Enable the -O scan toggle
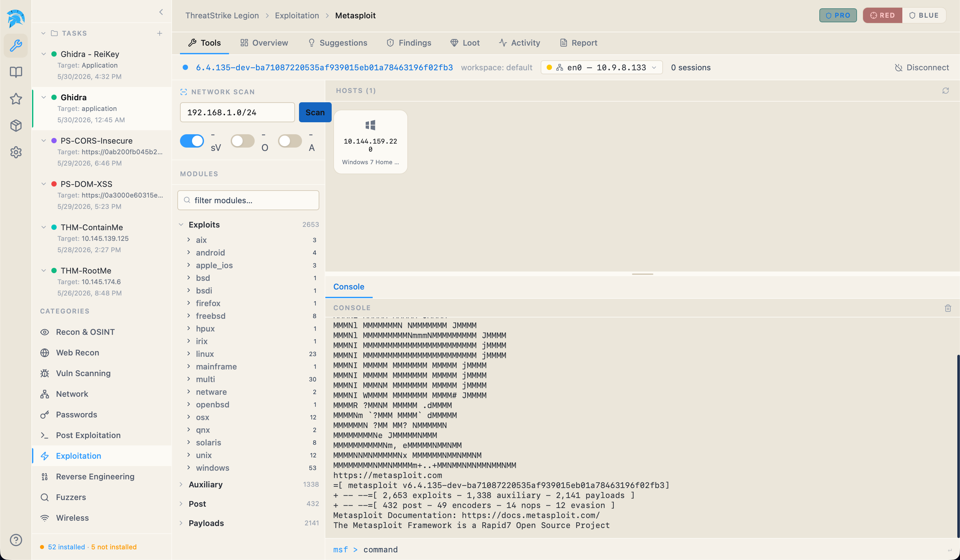Screen dimensions: 960x560 coord(242,141)
